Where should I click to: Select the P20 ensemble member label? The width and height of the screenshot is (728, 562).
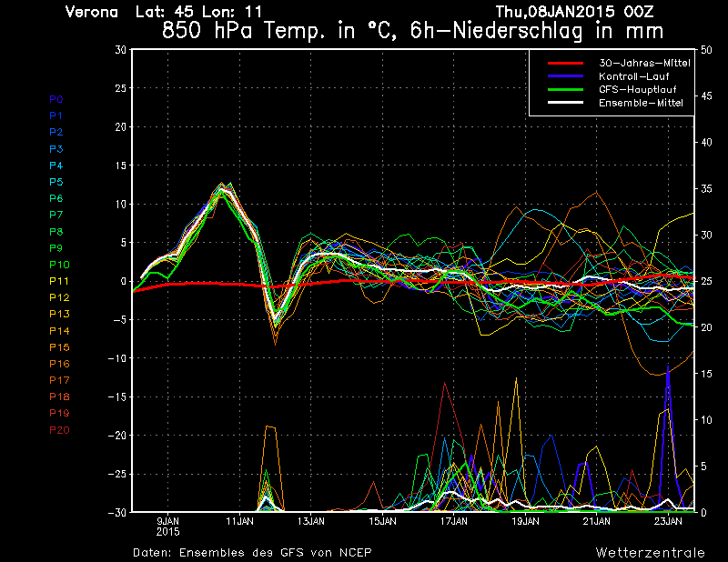click(59, 430)
